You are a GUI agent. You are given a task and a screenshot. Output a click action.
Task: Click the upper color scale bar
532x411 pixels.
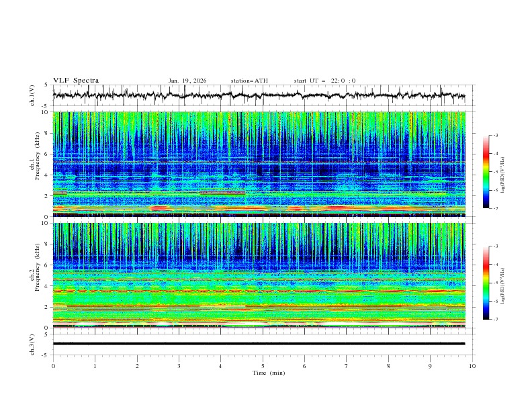[x=486, y=172]
